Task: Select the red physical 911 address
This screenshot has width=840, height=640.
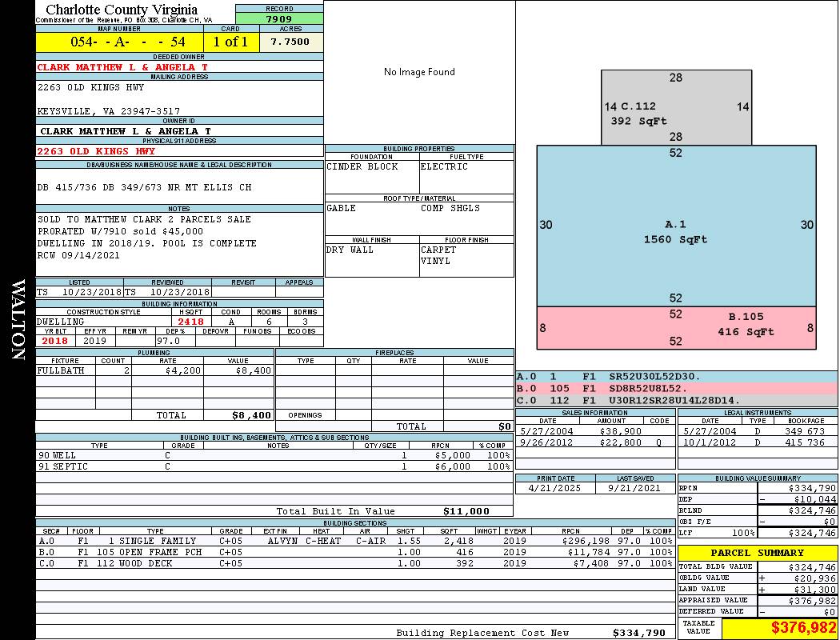Action: coord(96,151)
